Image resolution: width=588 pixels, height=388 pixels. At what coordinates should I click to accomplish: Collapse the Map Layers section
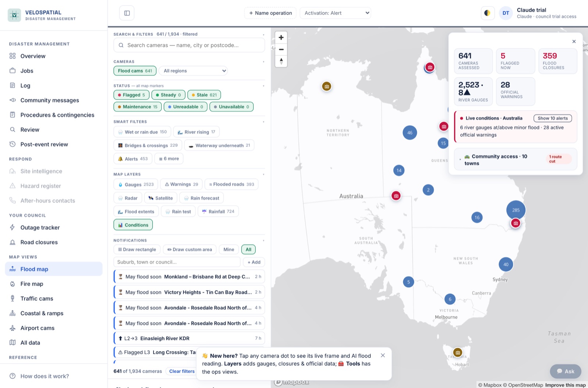click(263, 174)
